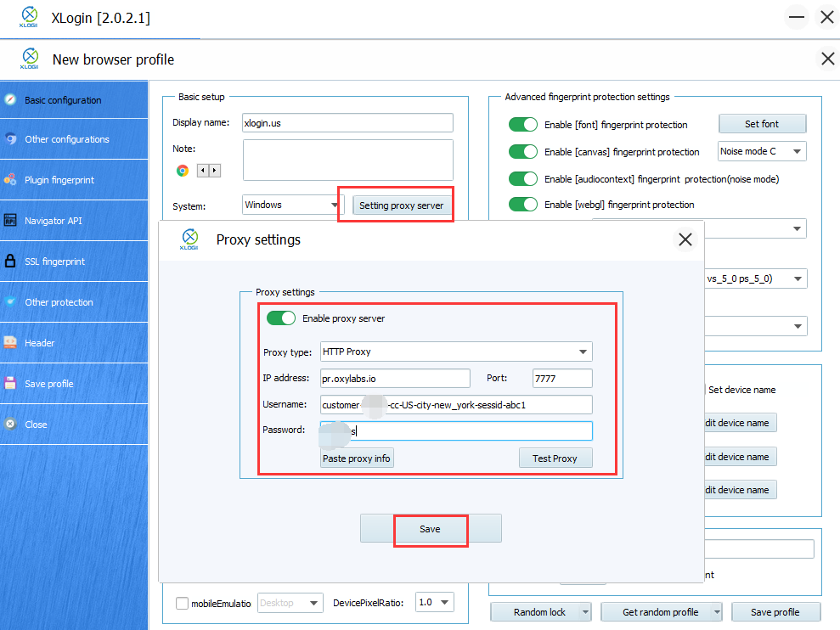
Task: Click the Plugin fingerprint icon
Action: pos(10,179)
